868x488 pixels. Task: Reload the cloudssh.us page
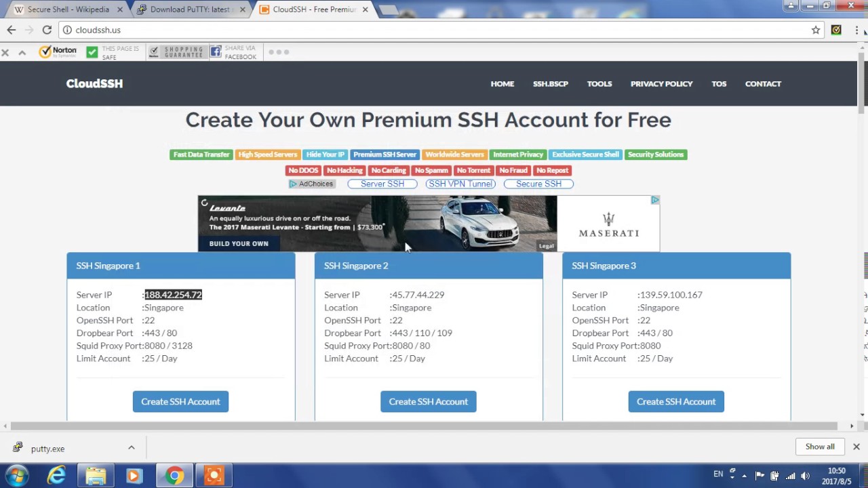[47, 30]
